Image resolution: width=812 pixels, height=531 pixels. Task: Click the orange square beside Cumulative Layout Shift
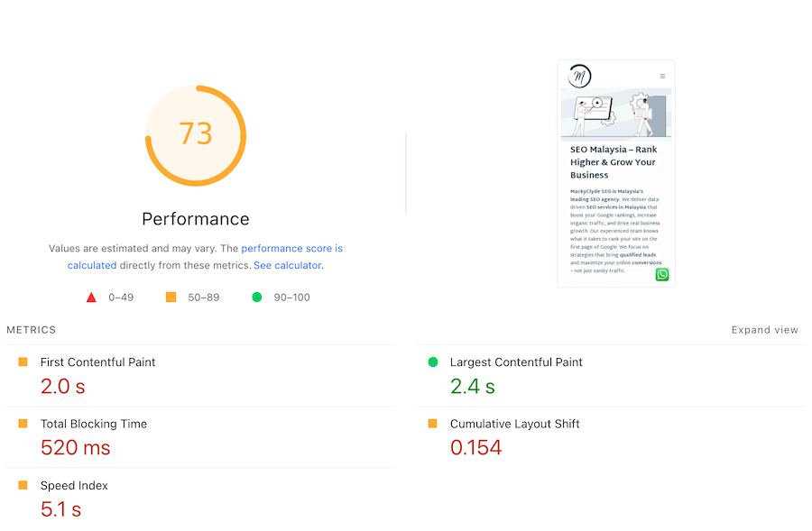pos(433,424)
